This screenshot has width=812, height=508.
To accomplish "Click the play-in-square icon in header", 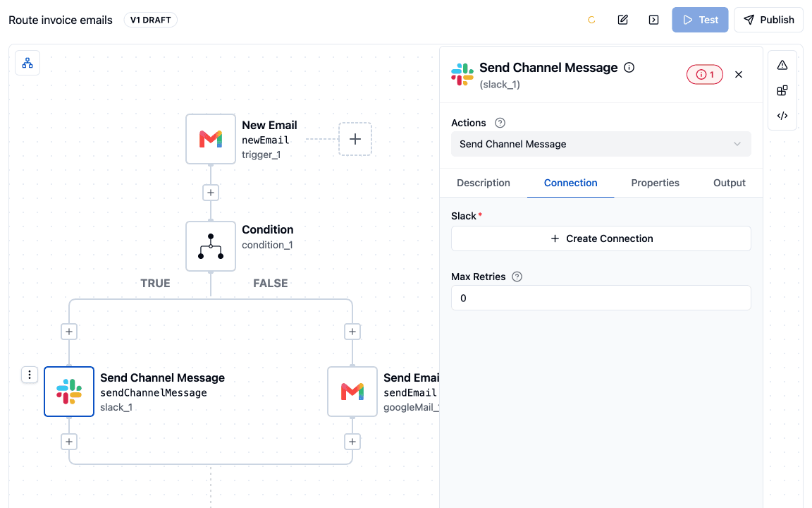I will (x=653, y=20).
